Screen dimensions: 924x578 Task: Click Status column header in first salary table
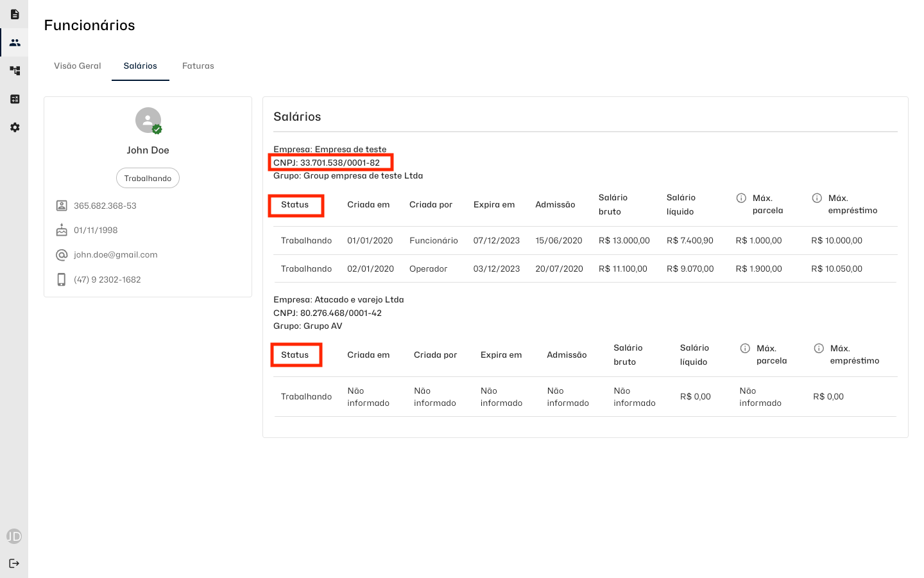295,205
